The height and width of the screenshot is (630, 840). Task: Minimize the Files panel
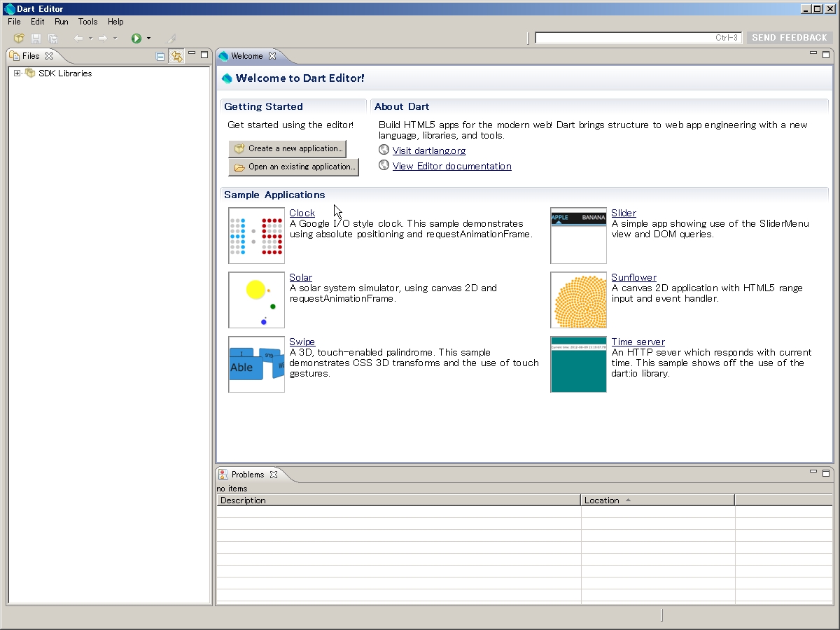point(192,54)
